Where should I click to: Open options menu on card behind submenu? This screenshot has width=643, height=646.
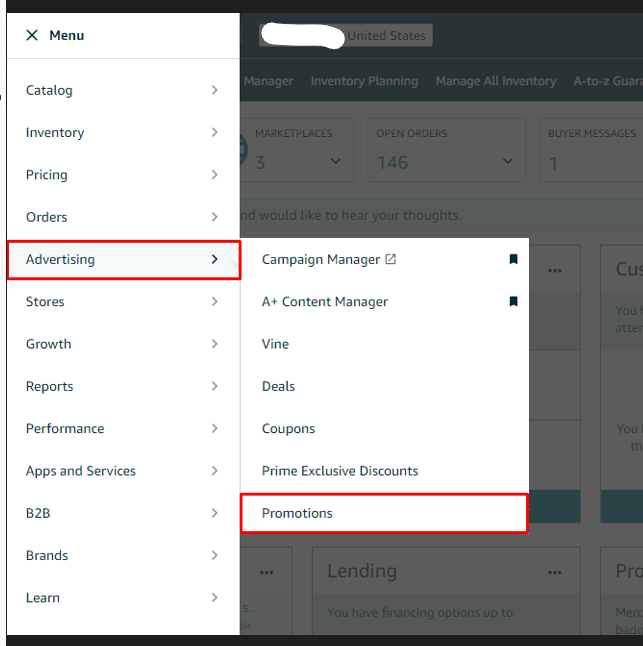pos(555,271)
